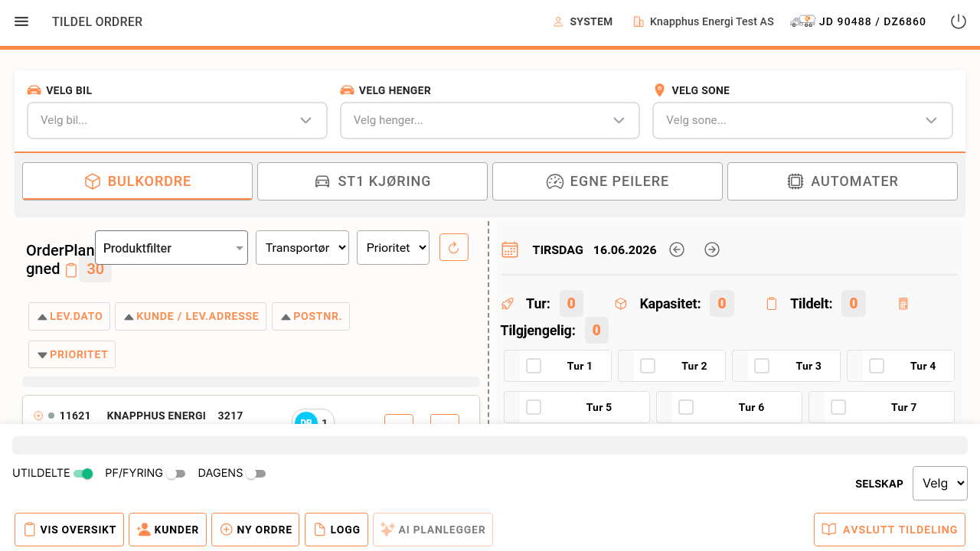The image size is (980, 551).
Task: Click the SYSTEM user profile icon
Action: point(558,22)
